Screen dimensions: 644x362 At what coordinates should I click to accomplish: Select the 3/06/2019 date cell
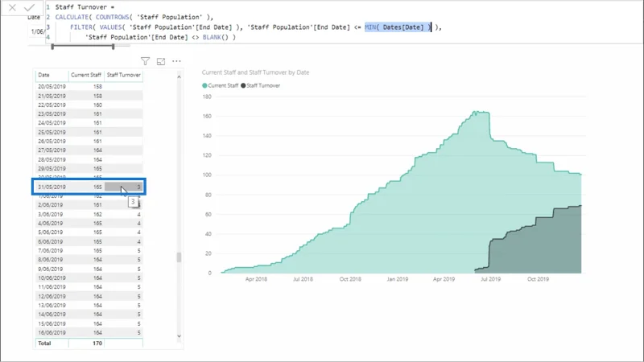pyautogui.click(x=51, y=214)
